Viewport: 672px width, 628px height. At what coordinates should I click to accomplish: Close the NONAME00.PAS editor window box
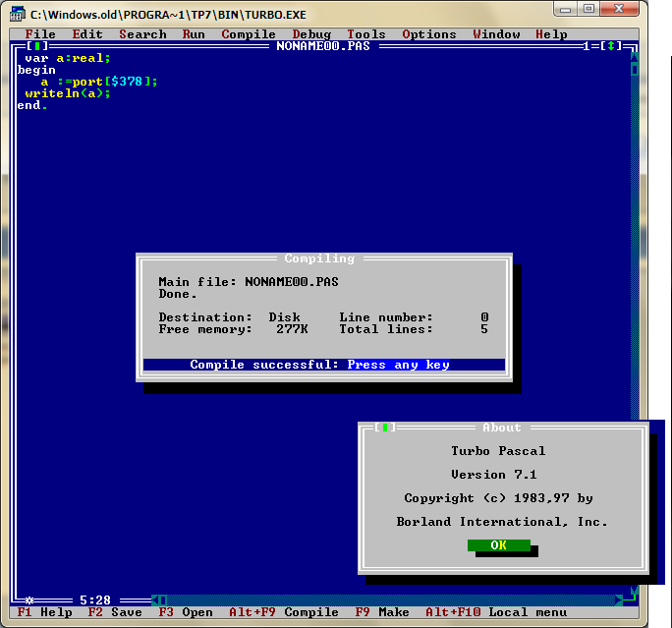[x=36, y=46]
